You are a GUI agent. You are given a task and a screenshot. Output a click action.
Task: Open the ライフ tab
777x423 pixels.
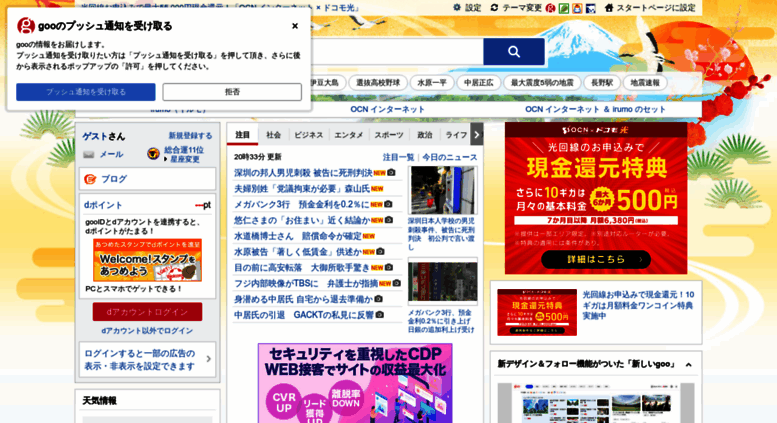point(456,135)
